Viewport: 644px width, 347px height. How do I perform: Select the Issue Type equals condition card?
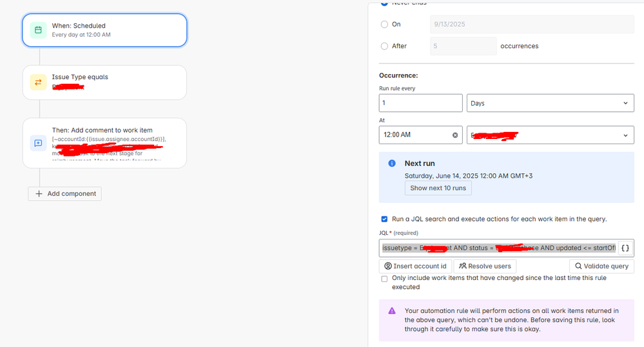coord(104,82)
